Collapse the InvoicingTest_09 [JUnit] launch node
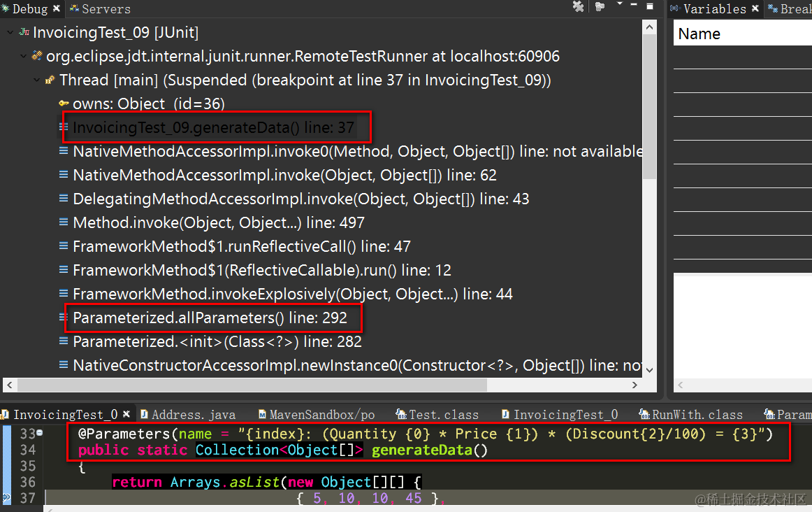The width and height of the screenshot is (812, 512). pyautogui.click(x=10, y=32)
